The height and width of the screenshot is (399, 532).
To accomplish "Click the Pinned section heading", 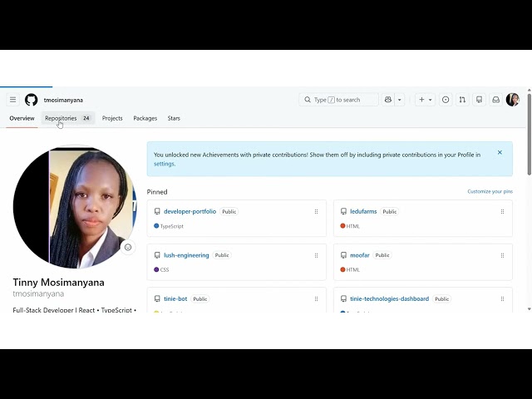I will pos(157,192).
